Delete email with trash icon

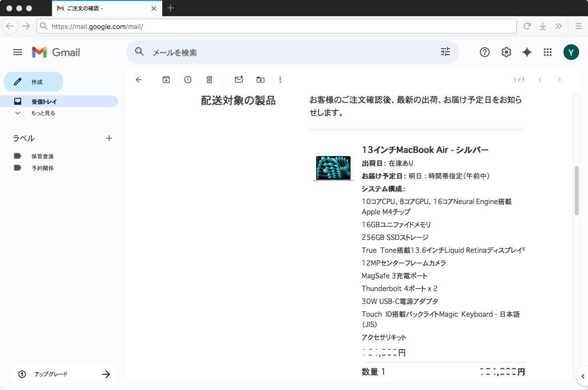point(209,80)
